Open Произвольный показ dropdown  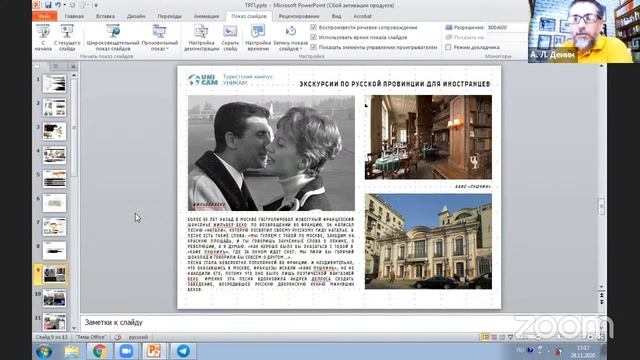[160, 38]
